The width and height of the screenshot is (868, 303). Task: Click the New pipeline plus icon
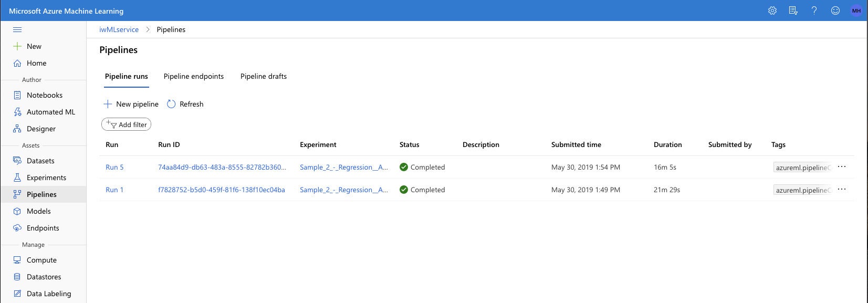tap(108, 104)
